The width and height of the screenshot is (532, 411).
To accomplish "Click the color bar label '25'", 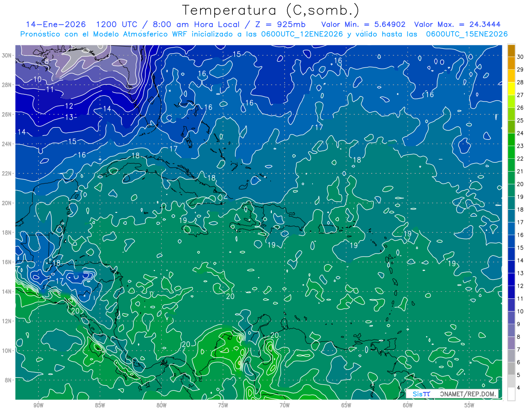I will point(520,121).
